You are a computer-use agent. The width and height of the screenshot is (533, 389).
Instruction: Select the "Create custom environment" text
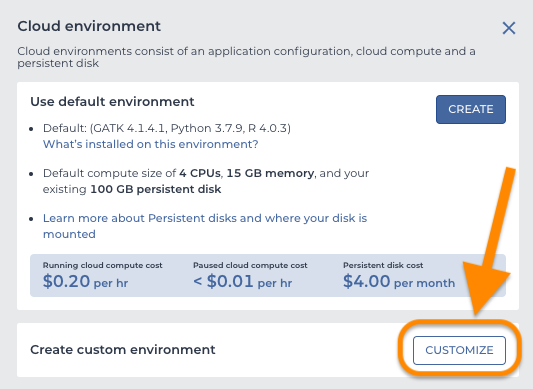point(123,350)
